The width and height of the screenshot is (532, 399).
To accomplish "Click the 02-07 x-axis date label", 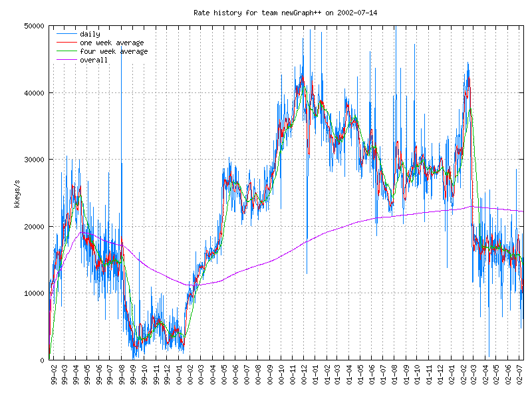I will tap(519, 375).
